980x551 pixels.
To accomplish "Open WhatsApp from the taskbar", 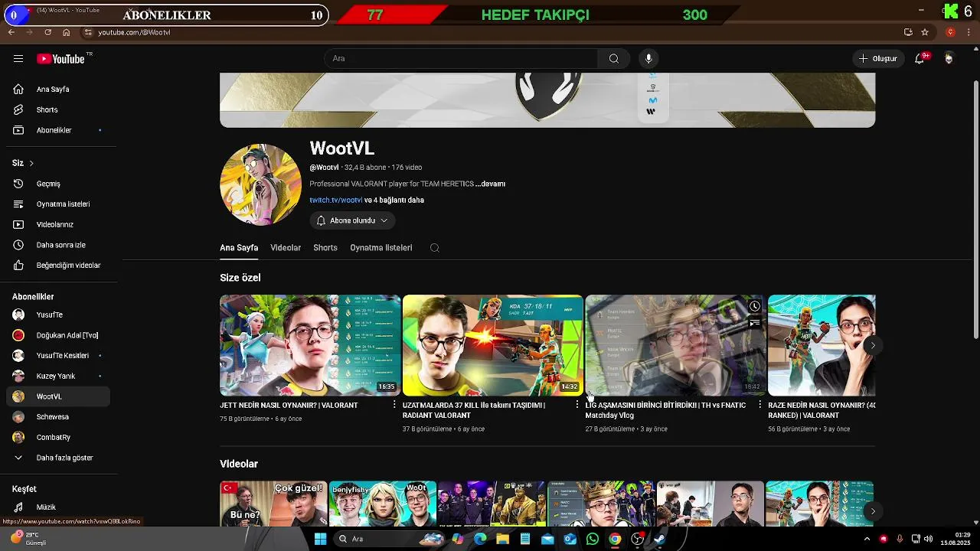I will (592, 539).
